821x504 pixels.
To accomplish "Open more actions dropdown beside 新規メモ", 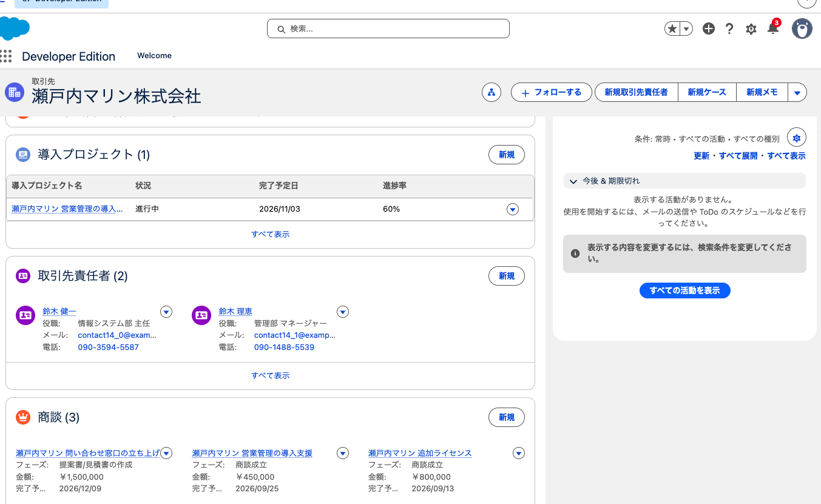I will click(797, 92).
